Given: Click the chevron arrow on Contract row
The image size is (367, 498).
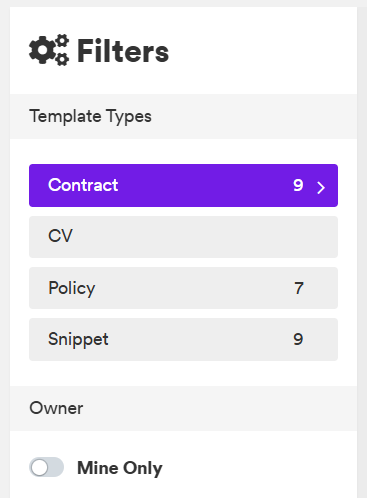Looking at the screenshot, I should click(321, 187).
